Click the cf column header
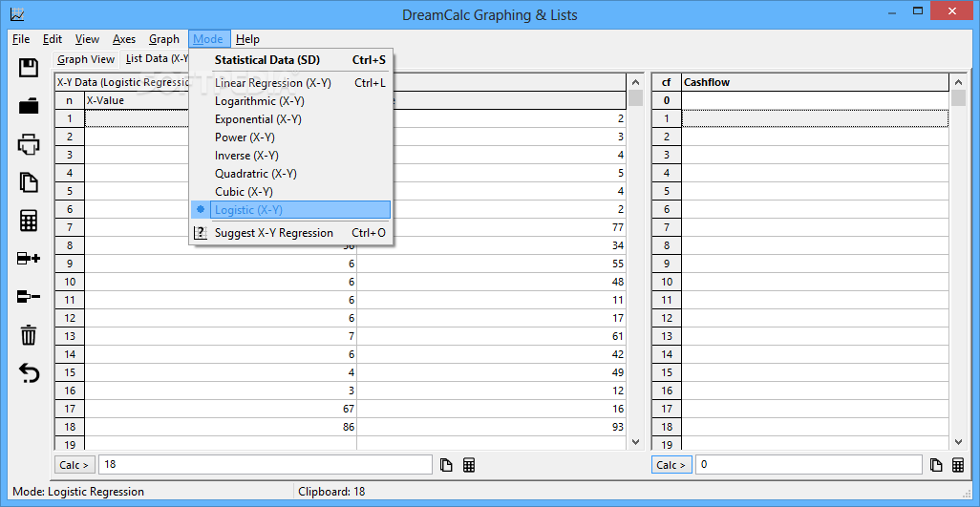Image resolution: width=980 pixels, height=507 pixels. click(667, 82)
